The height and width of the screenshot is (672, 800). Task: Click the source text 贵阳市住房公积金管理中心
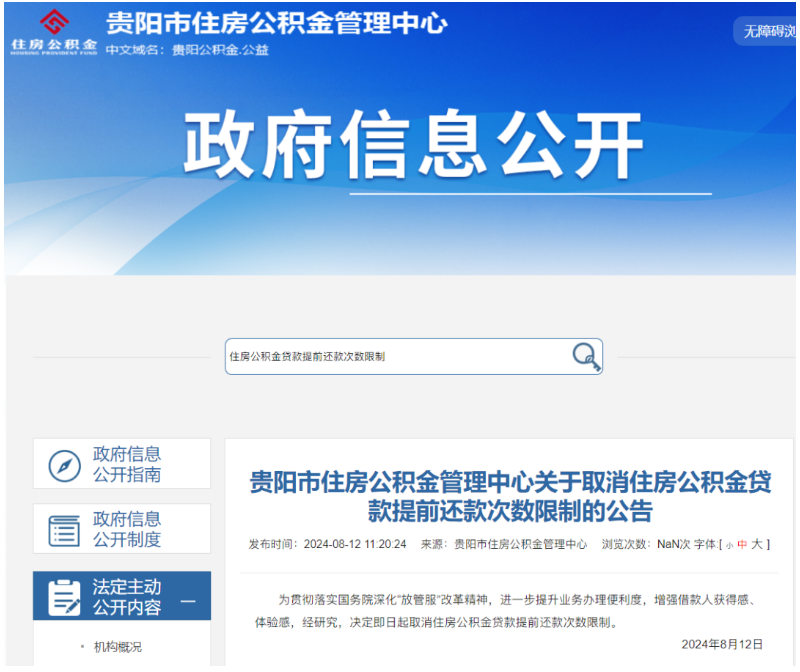[x=520, y=544]
